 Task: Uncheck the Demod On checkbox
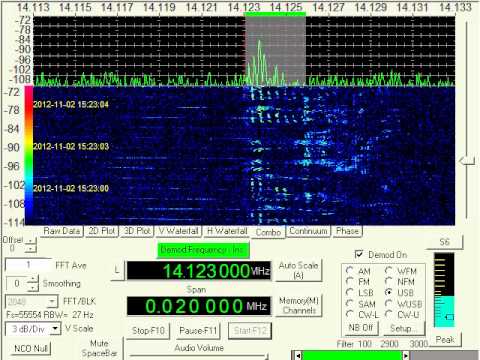[359, 255]
